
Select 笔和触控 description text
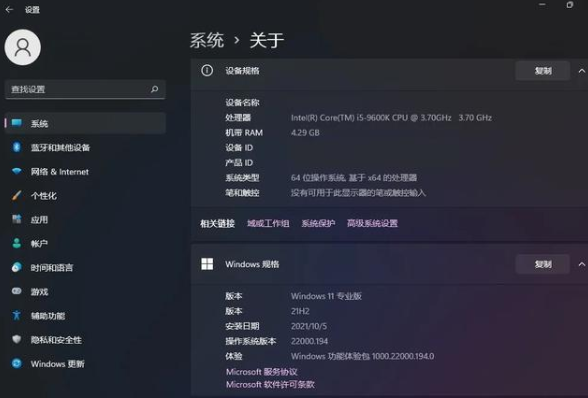click(358, 193)
